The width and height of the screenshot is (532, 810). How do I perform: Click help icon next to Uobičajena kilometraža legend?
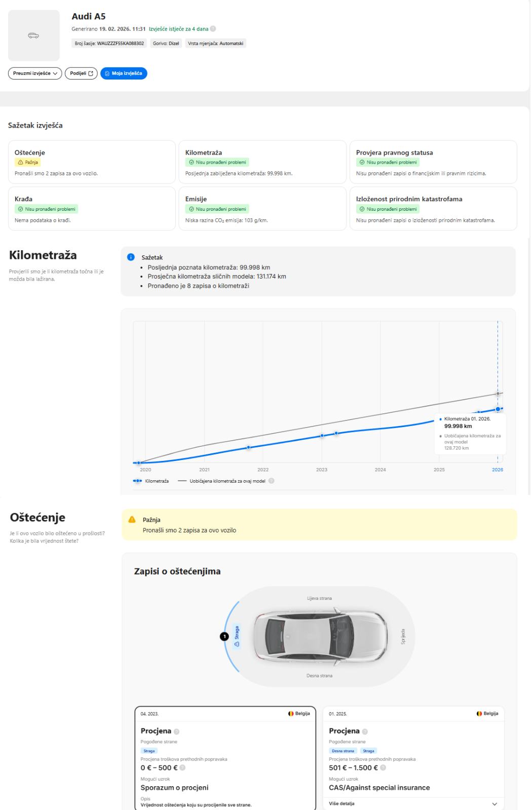[x=272, y=481]
